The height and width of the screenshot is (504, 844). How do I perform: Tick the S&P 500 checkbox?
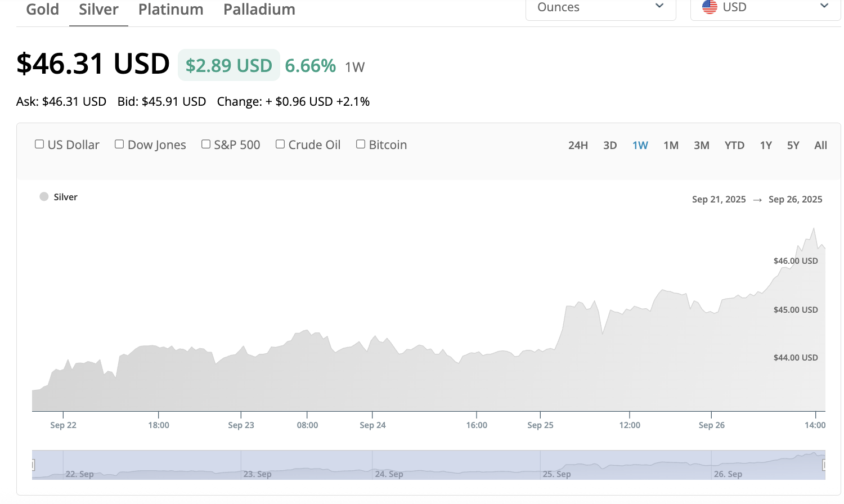pos(206,145)
